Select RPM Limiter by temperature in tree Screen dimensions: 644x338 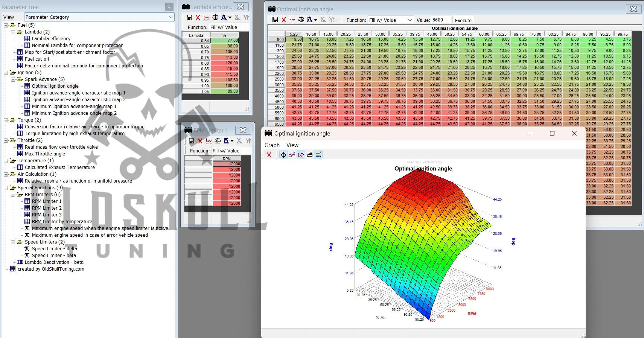[x=62, y=222]
